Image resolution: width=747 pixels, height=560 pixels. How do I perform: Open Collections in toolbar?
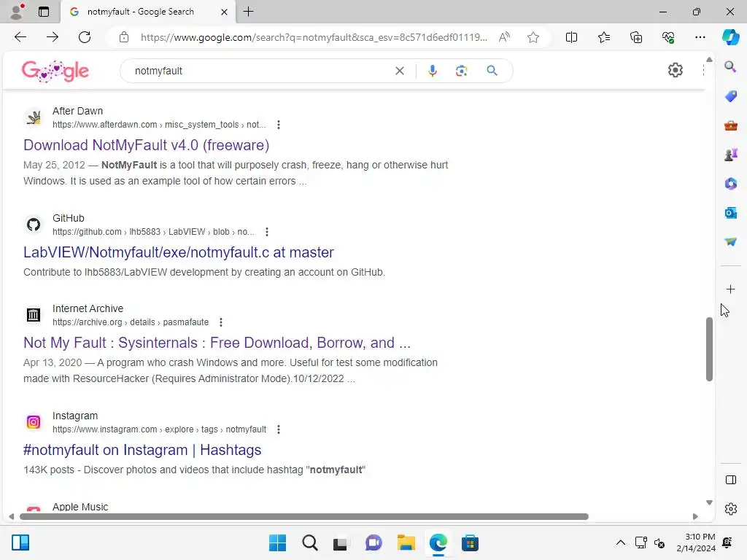(x=636, y=37)
